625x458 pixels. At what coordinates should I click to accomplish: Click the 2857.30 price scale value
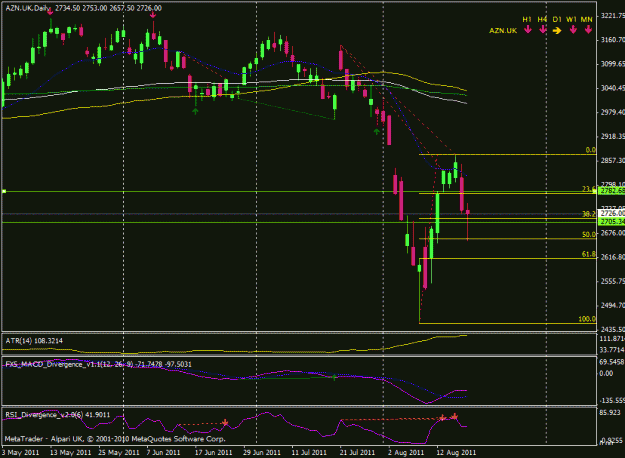point(613,160)
